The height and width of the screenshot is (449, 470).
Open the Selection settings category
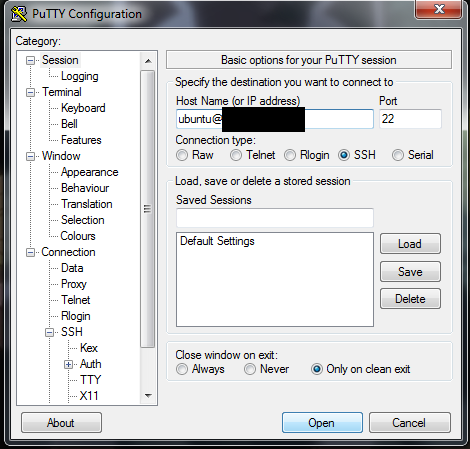pos(83,220)
